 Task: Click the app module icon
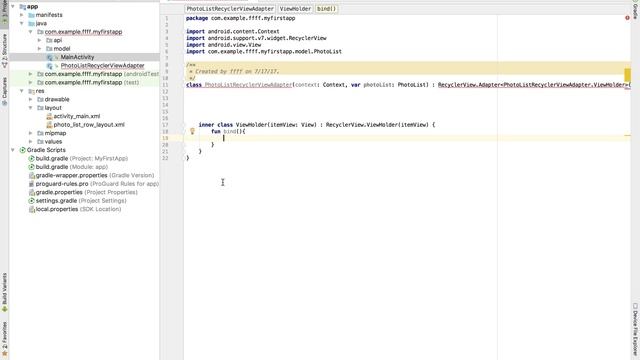coord(23,7)
